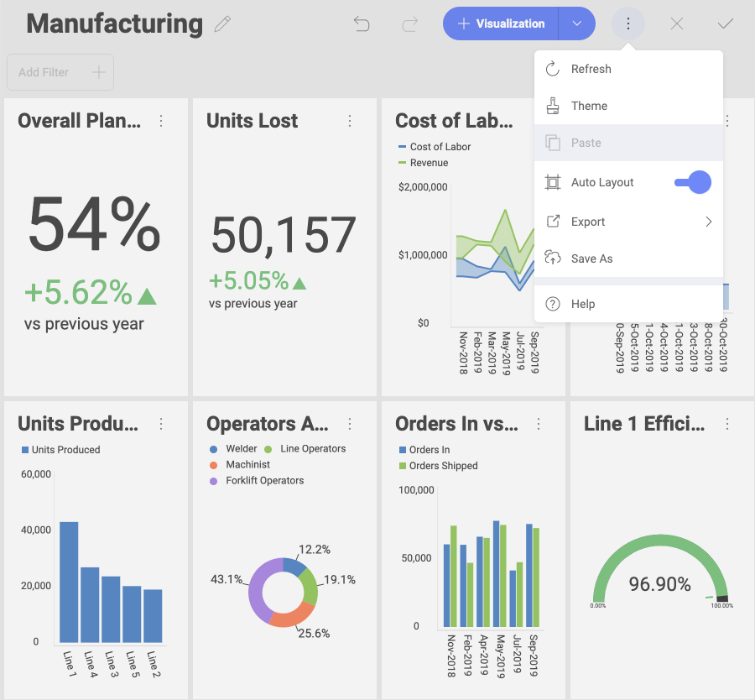Open options menu for Units Lost card
The image size is (755, 700).
(x=350, y=122)
